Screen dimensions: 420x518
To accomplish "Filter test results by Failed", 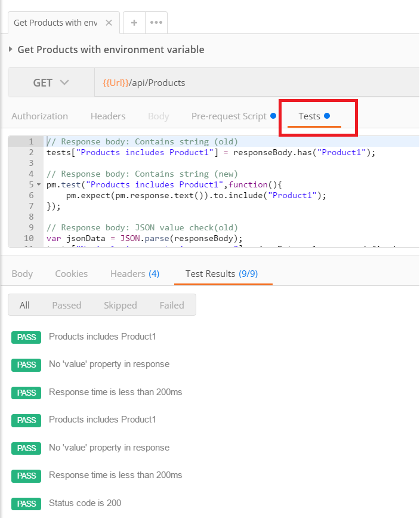I will (x=172, y=305).
